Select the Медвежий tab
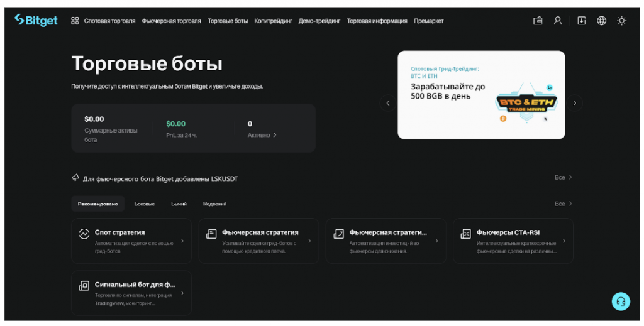Viewport: 644px width, 326px height. click(x=214, y=204)
